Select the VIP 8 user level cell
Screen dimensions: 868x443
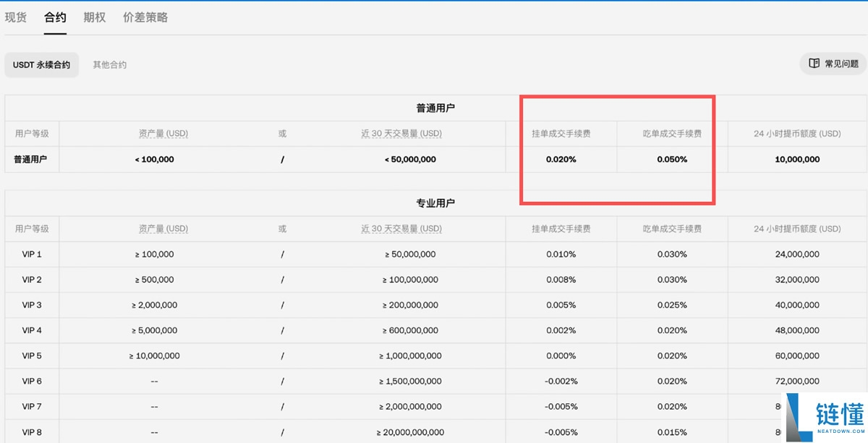(x=30, y=431)
